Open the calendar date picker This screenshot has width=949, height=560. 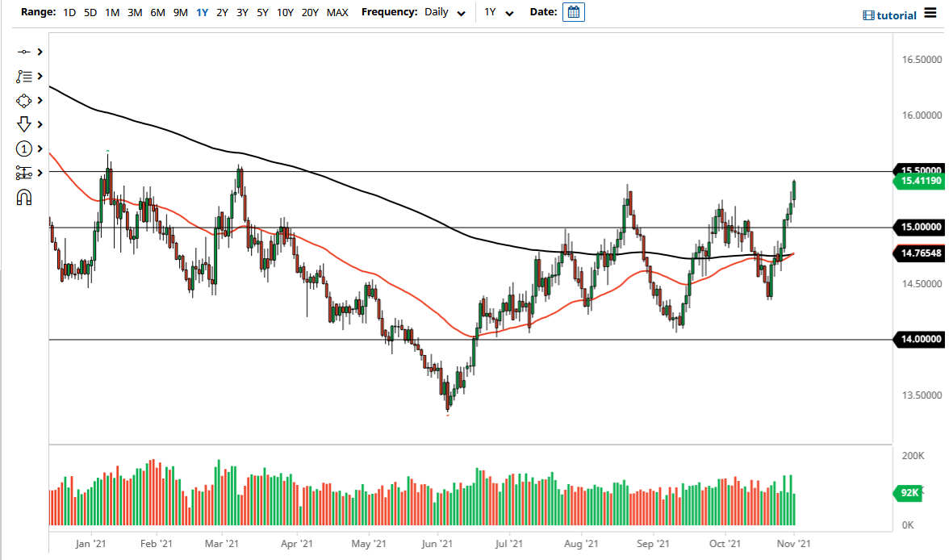(573, 12)
